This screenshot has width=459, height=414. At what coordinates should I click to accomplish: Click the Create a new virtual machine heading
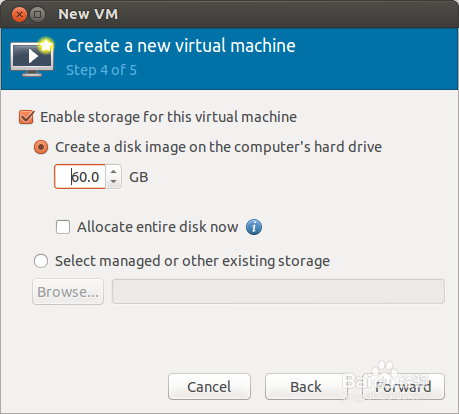point(181,46)
